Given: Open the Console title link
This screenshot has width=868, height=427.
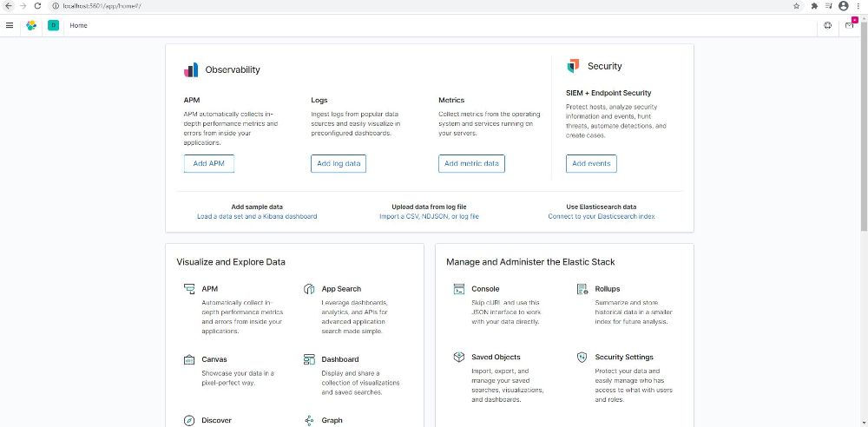Looking at the screenshot, I should (x=485, y=289).
